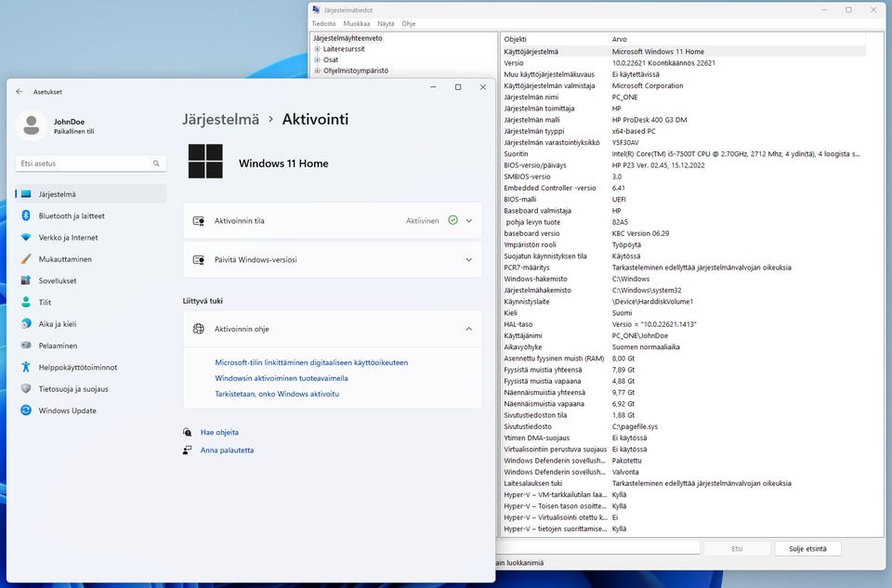The width and height of the screenshot is (892, 588).
Task: Click the green activation checkmark icon
Action: click(453, 220)
